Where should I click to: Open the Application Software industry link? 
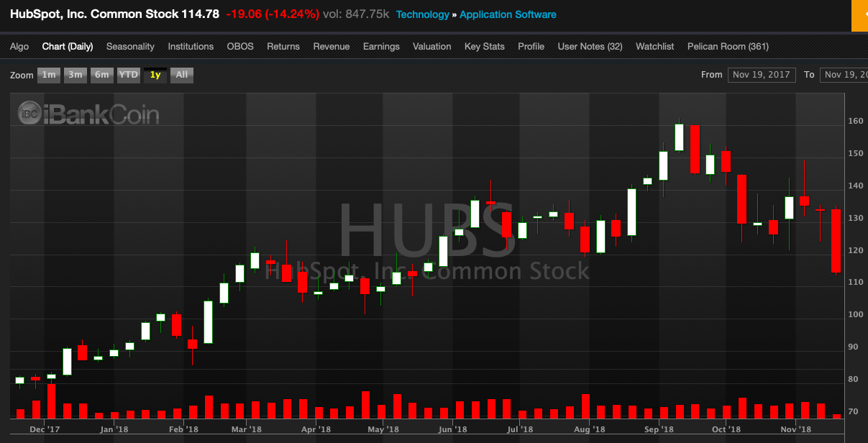click(508, 14)
